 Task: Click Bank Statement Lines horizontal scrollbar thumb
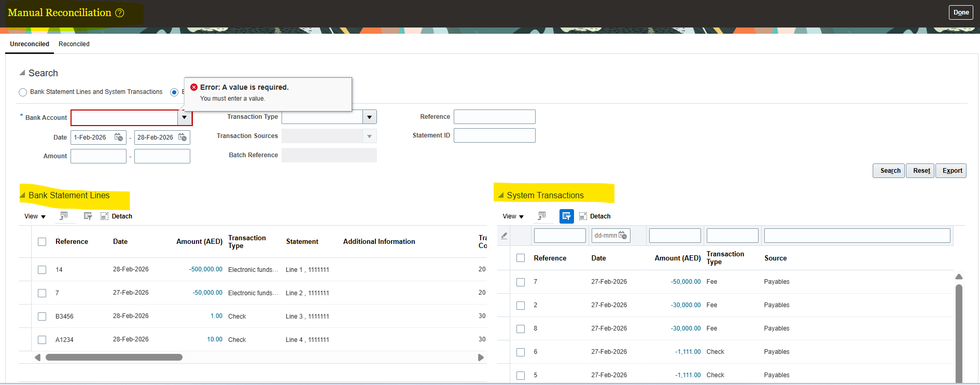[x=114, y=357]
